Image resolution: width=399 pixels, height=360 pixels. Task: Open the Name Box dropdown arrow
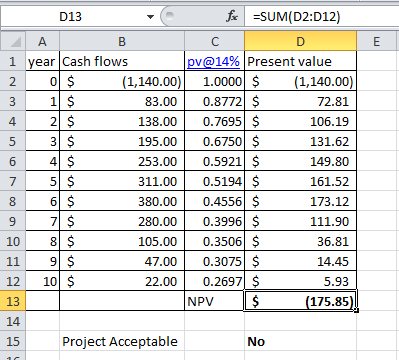pos(150,17)
